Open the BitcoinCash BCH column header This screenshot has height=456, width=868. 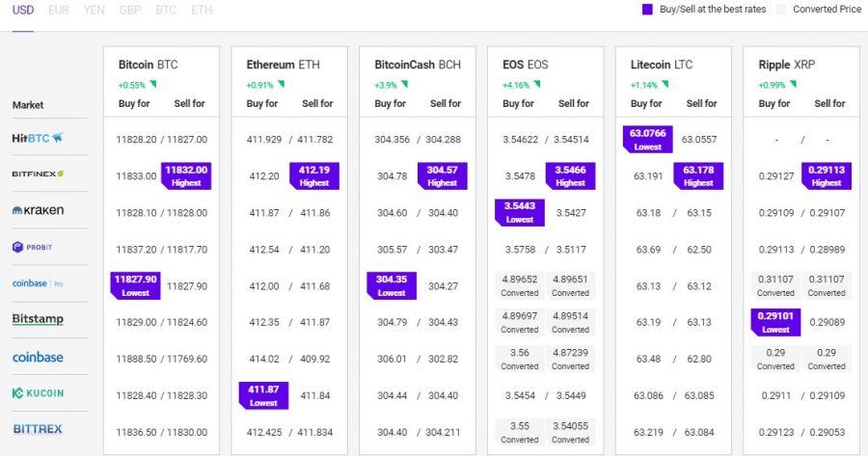coord(418,65)
